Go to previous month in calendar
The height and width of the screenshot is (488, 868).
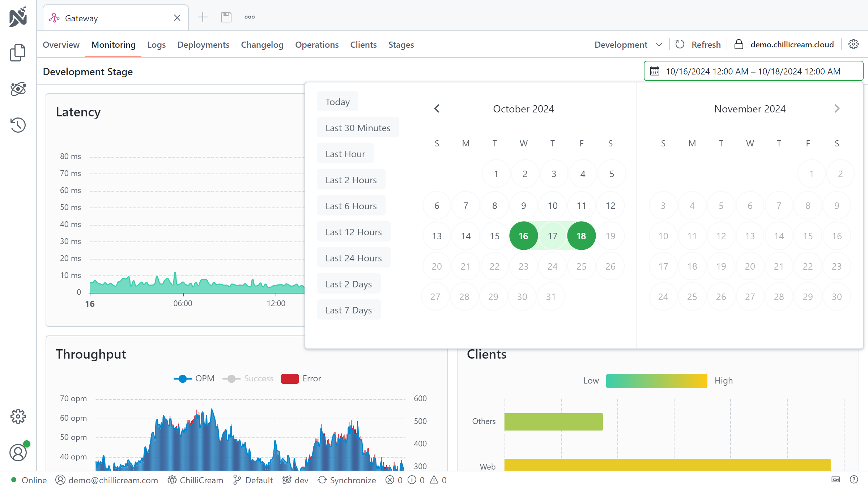coord(437,109)
